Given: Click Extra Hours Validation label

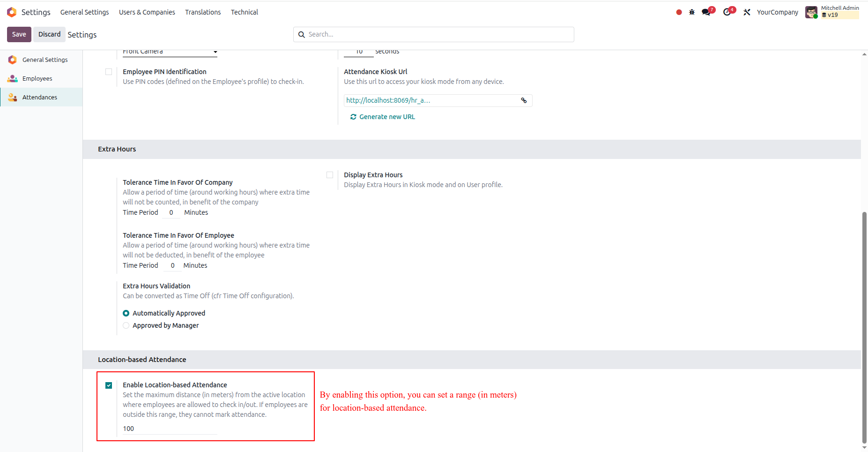Looking at the screenshot, I should 156,286.
